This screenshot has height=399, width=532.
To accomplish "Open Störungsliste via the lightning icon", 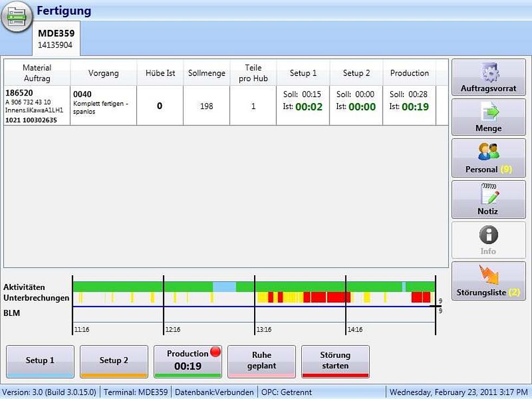I will (488, 275).
